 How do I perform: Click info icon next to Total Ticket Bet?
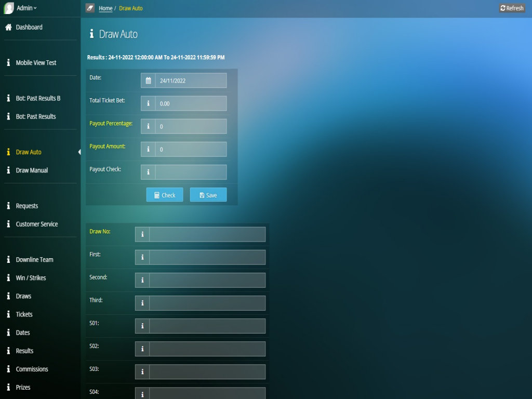[x=148, y=103]
